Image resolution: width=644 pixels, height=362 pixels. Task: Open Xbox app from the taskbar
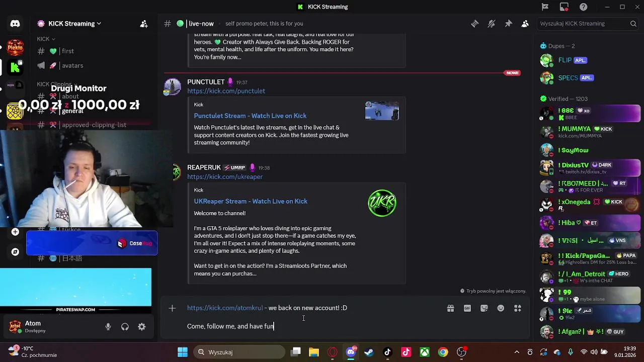pos(425,352)
